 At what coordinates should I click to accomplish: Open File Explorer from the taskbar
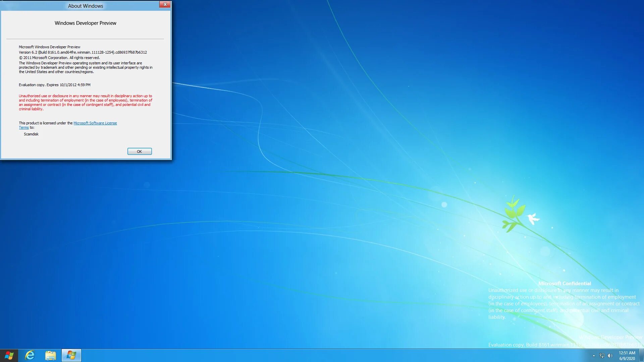coord(51,355)
